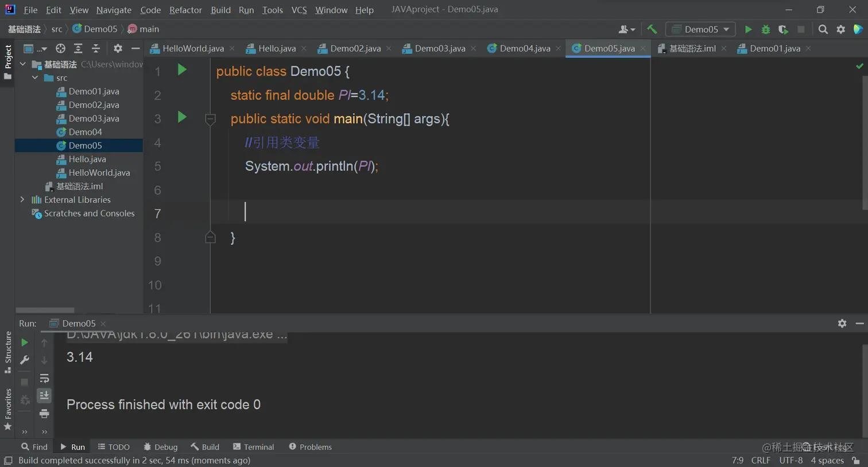
Task: Hide the Project tool window
Action: (x=135, y=49)
